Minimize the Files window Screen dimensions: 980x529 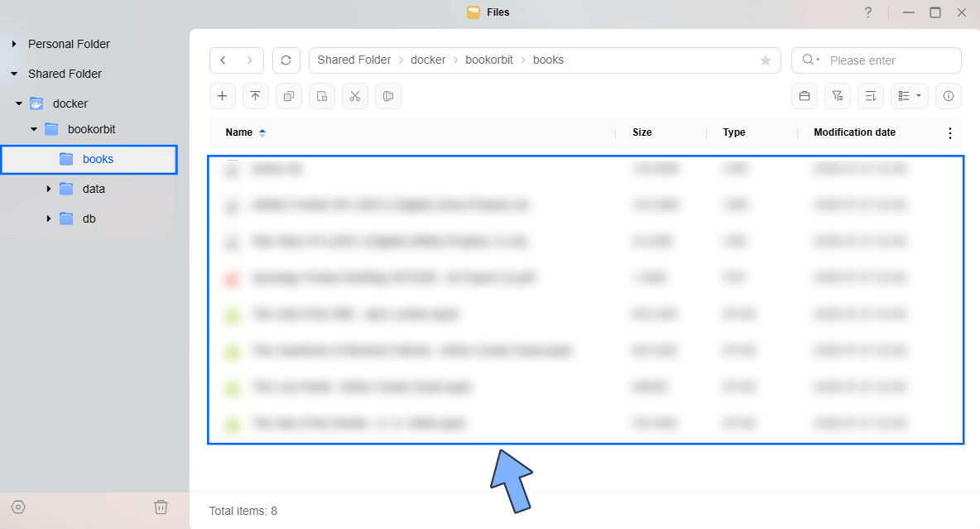coord(909,12)
